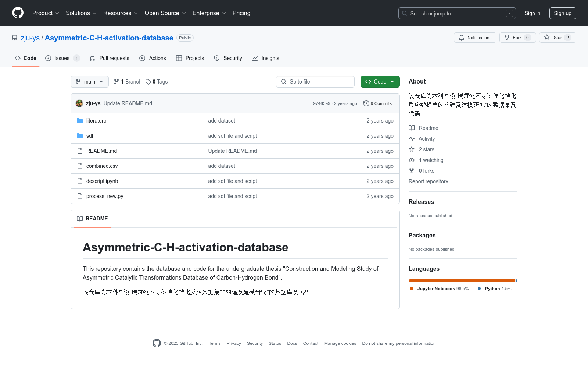Click the magnifier icon in Go to file
The width and height of the screenshot is (588, 368).
[284, 82]
